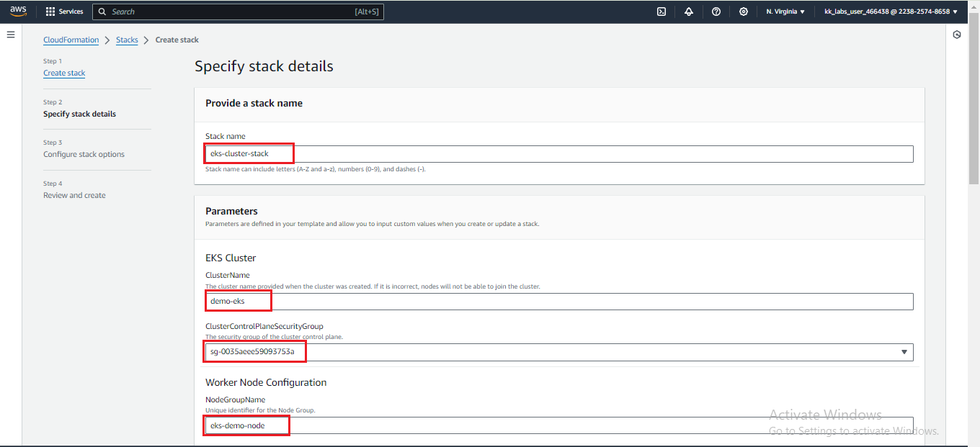Click Specify stack details step

[79, 114]
